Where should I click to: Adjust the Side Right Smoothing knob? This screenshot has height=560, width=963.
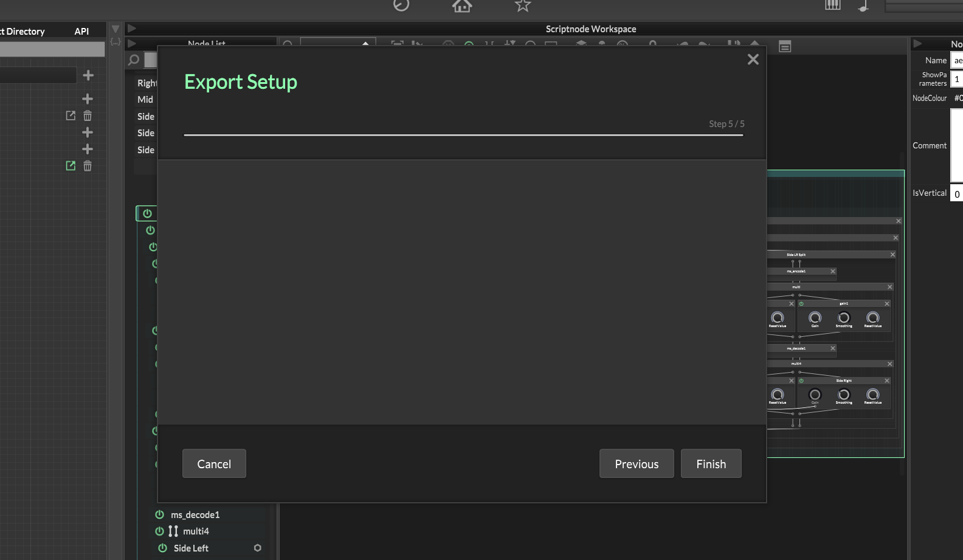[x=844, y=395]
